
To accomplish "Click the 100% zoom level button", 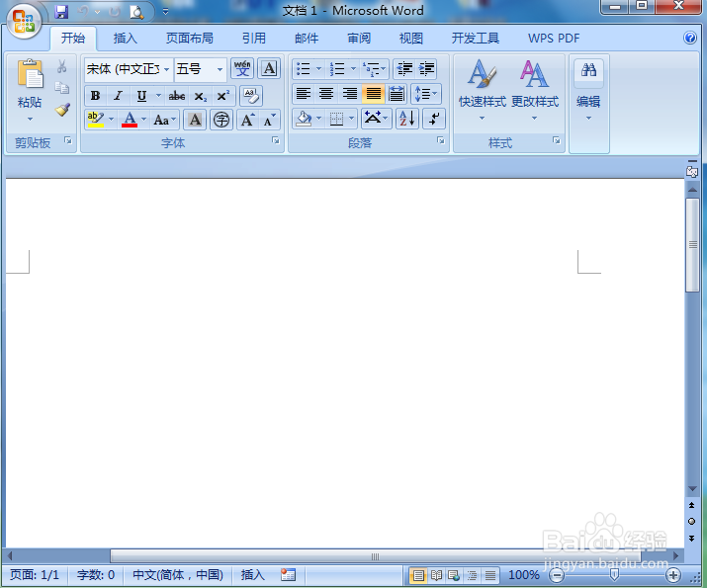I will tap(523, 575).
